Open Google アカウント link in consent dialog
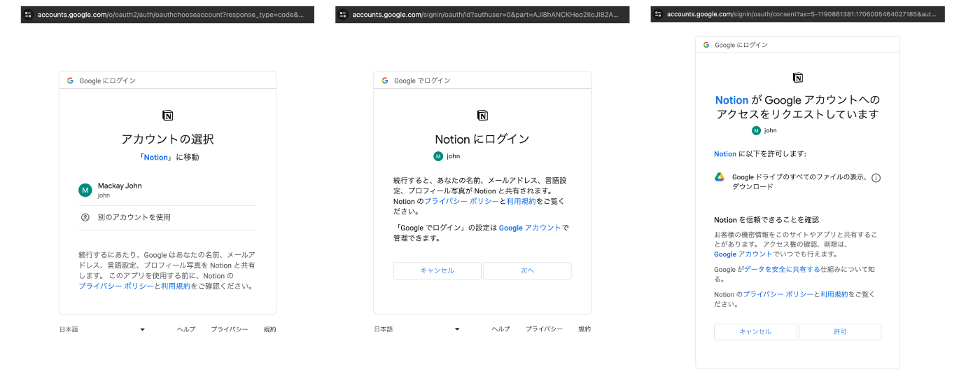980x379 pixels. tap(743, 254)
